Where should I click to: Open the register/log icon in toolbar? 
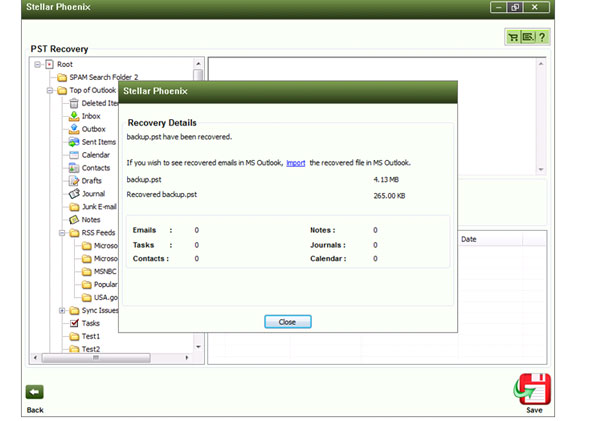tap(528, 37)
